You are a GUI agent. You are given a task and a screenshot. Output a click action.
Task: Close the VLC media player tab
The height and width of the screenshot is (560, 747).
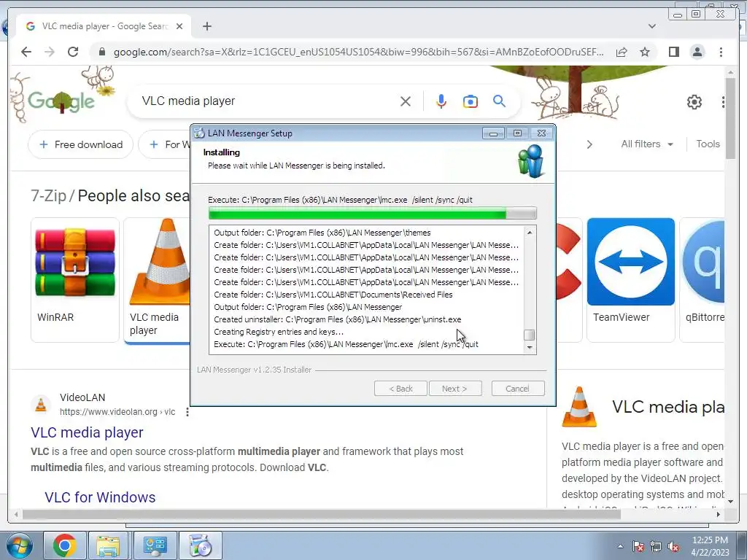point(179,26)
